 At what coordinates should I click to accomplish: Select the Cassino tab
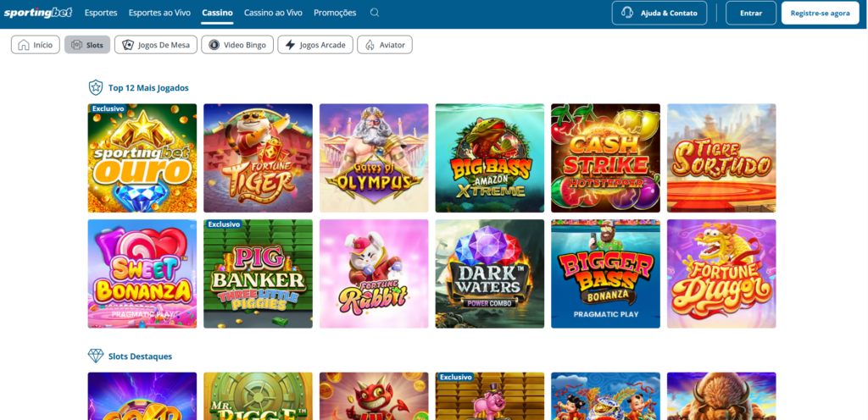(x=218, y=13)
